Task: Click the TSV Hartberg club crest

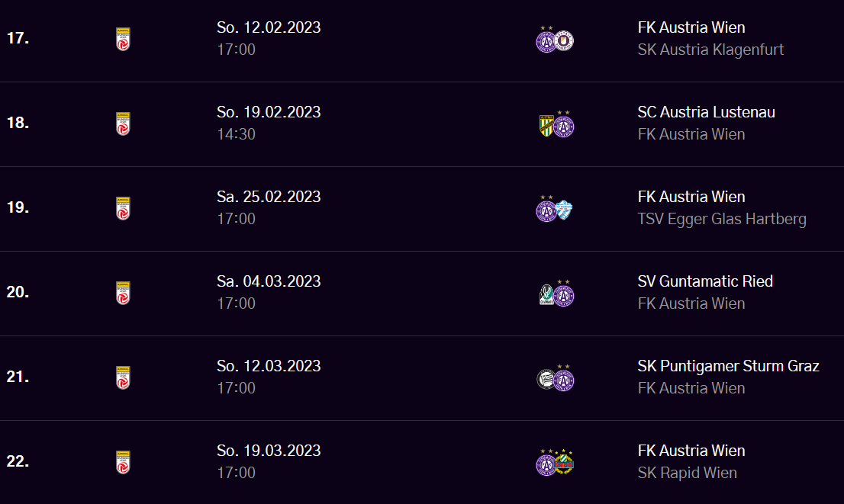Action: pos(565,210)
